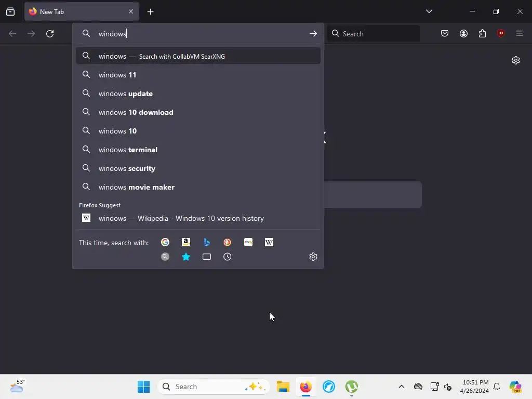Click the Firefox taskbar icon
Image resolution: width=532 pixels, height=399 pixels.
click(x=305, y=387)
